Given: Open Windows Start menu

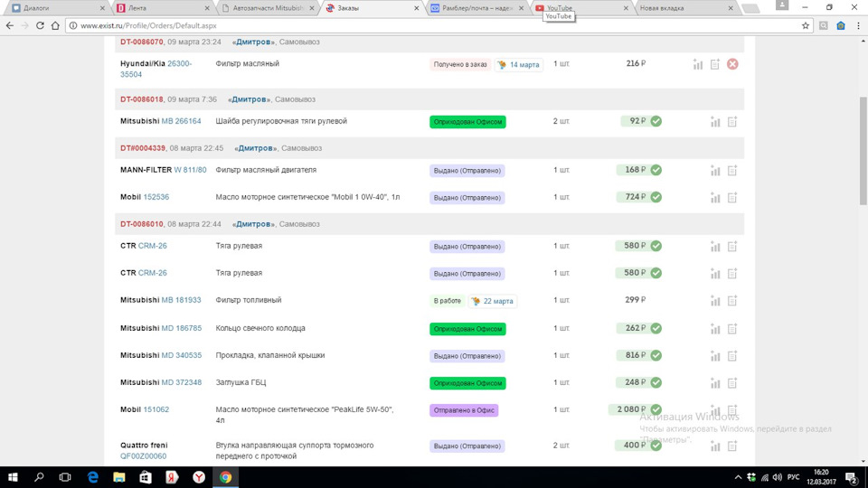Looking at the screenshot, I should (x=12, y=477).
